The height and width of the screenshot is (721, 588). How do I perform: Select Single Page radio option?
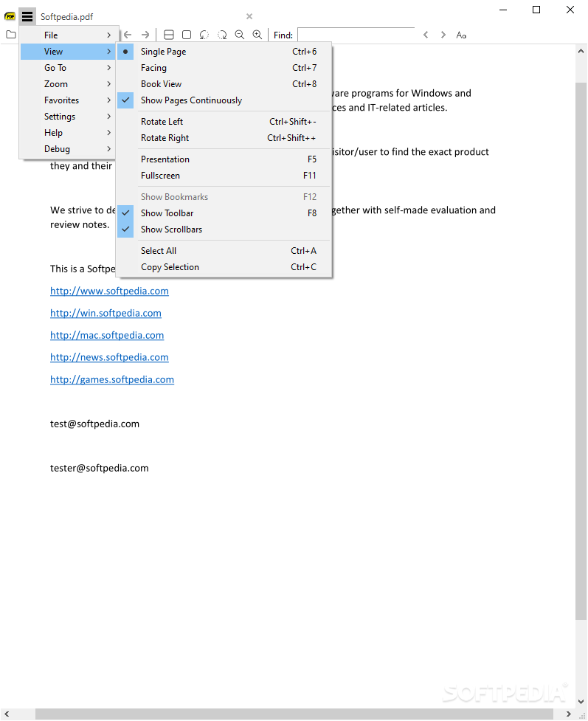[x=224, y=52]
